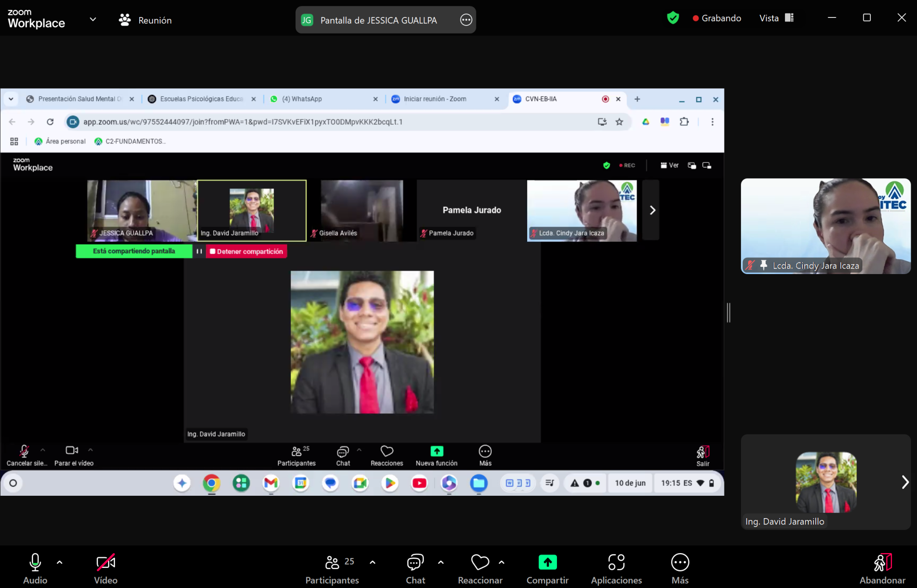Expand the arrow next to Participantes count

coord(373,562)
